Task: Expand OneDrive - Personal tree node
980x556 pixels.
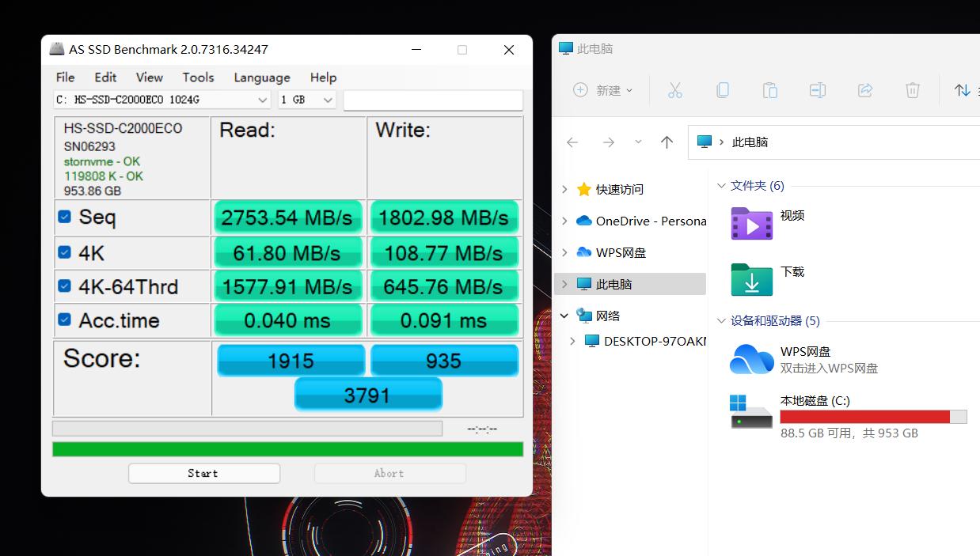Action: 564,221
